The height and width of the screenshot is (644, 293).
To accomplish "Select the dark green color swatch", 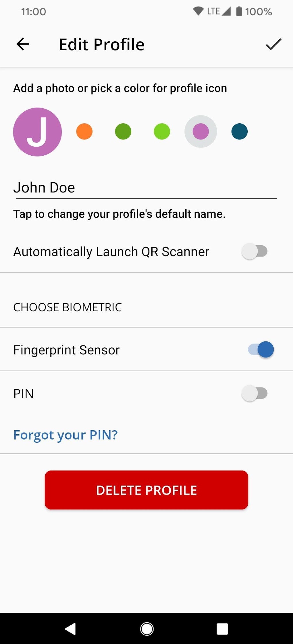I will (x=123, y=131).
